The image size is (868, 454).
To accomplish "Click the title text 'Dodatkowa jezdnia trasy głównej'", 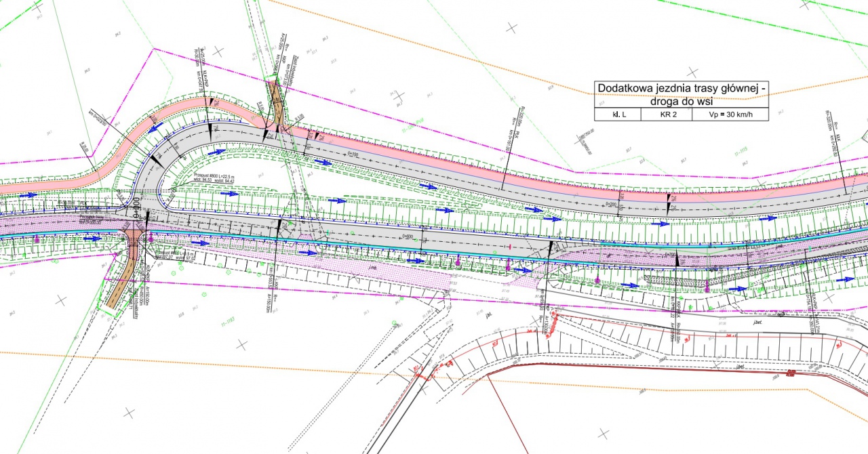I will click(682, 88).
